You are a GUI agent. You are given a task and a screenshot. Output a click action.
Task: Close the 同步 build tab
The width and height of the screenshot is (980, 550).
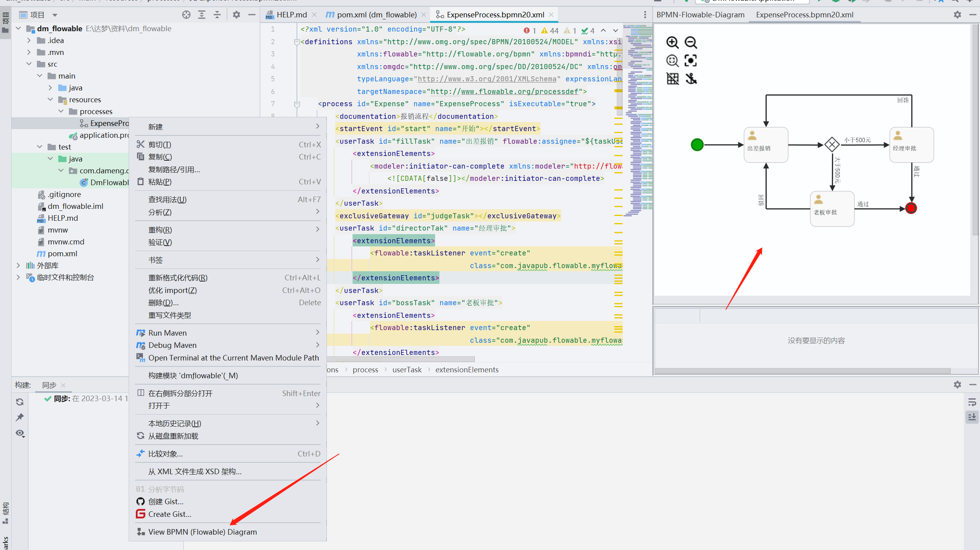pos(63,385)
